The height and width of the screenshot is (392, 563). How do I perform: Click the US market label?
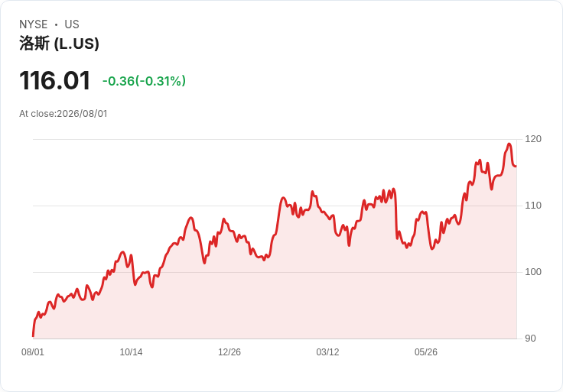[72, 24]
